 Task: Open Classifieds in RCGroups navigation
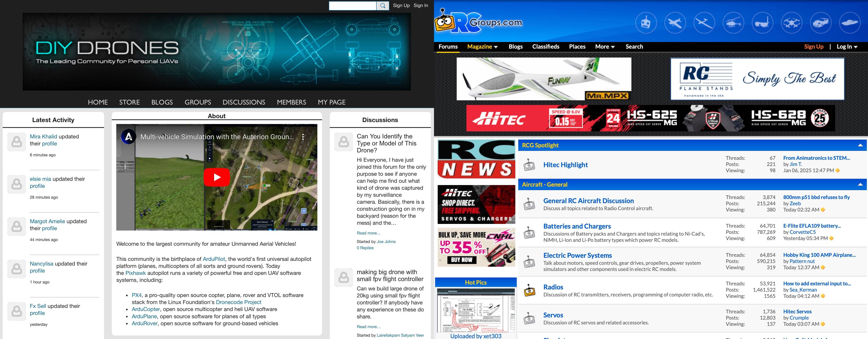(x=546, y=46)
